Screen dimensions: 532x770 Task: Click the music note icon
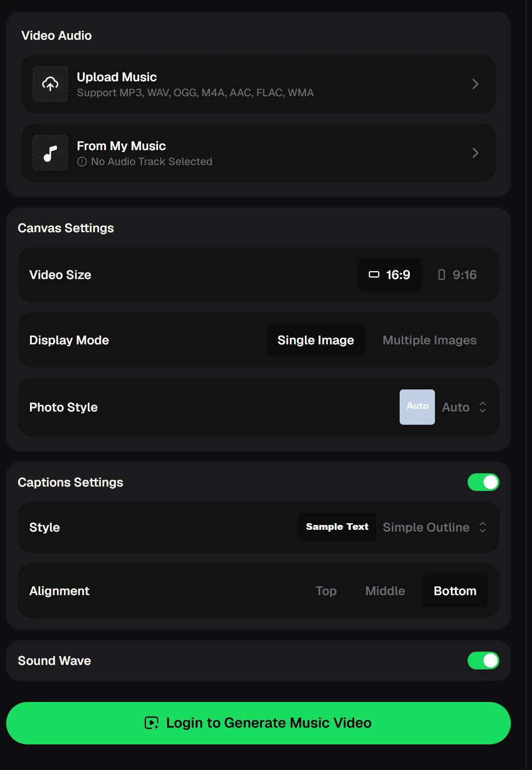[x=50, y=153]
